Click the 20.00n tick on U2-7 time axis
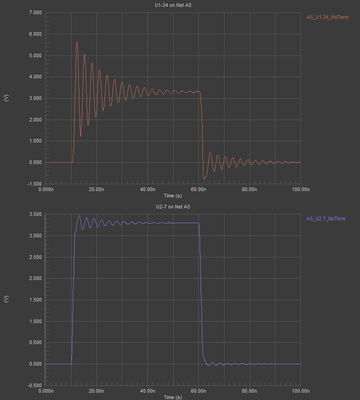This screenshot has height=400, width=360. 96,391
